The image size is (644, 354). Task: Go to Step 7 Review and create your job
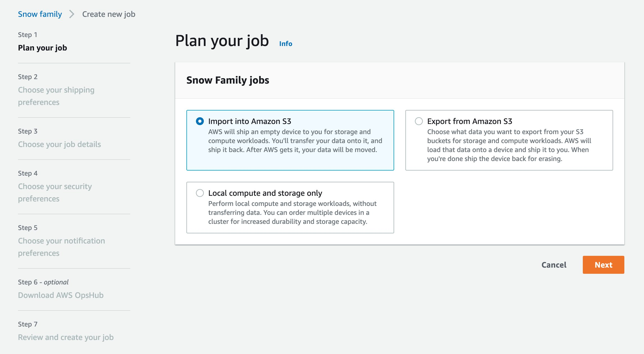(x=66, y=337)
